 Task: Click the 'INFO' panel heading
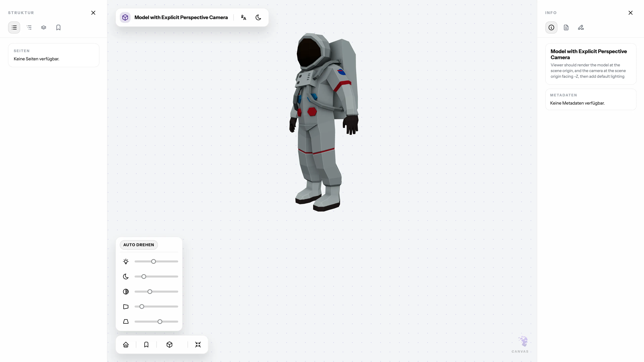point(551,13)
